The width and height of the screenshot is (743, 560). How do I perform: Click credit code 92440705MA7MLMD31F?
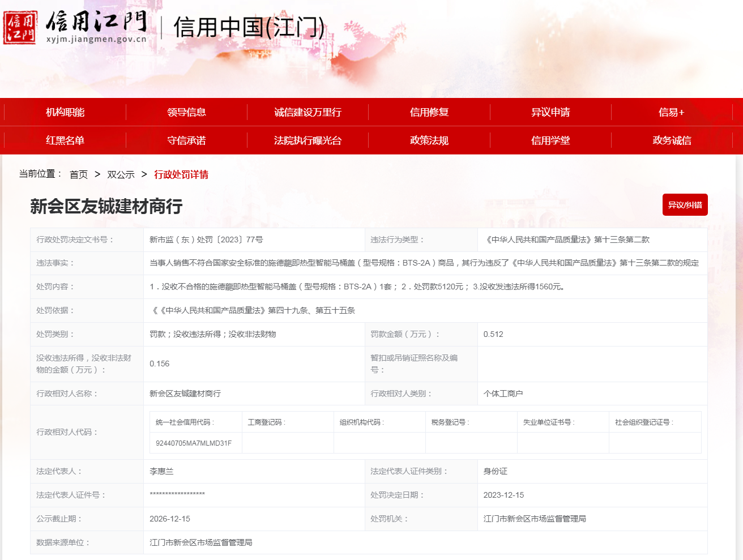click(194, 443)
